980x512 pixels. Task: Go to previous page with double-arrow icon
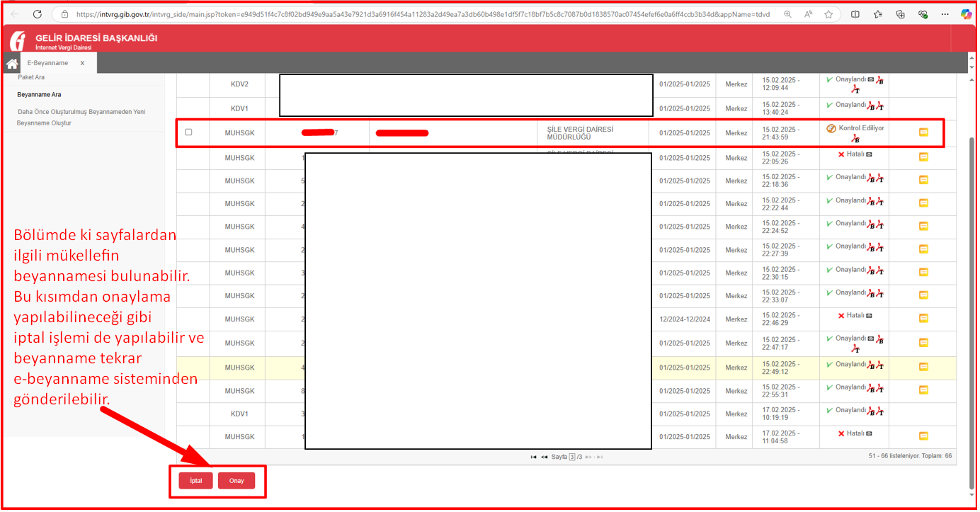(x=544, y=457)
